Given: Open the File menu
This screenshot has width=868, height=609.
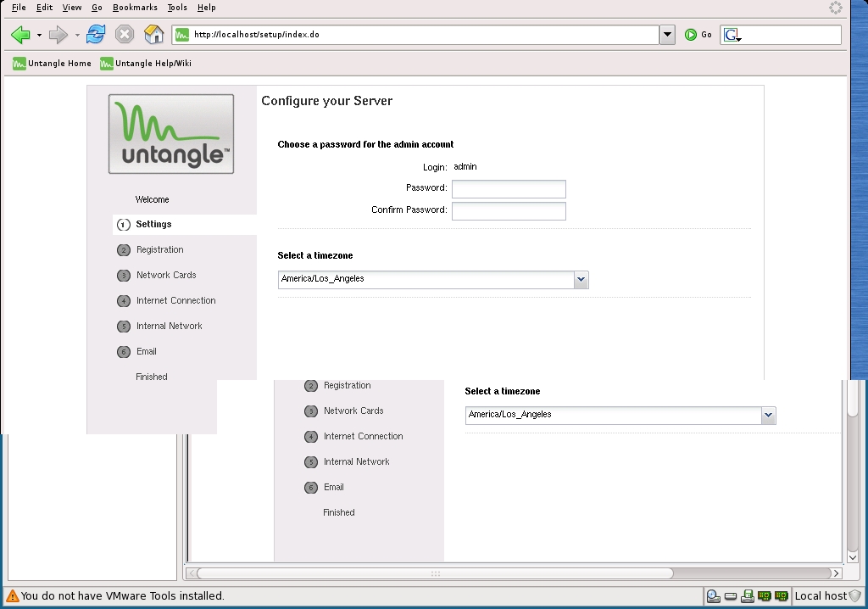Looking at the screenshot, I should pyautogui.click(x=19, y=7).
